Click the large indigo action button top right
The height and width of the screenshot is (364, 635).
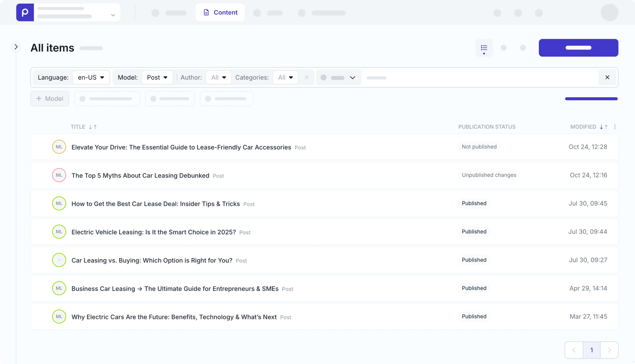click(578, 47)
